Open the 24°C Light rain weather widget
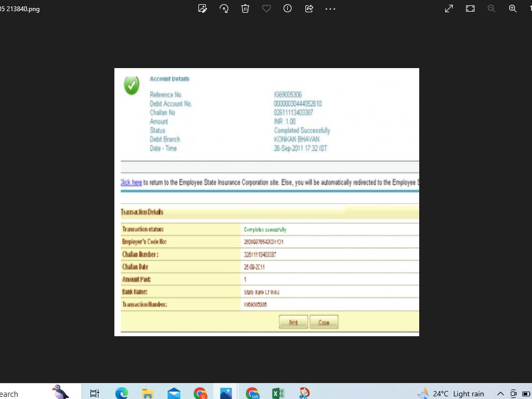This screenshot has width=532, height=399. 451,394
